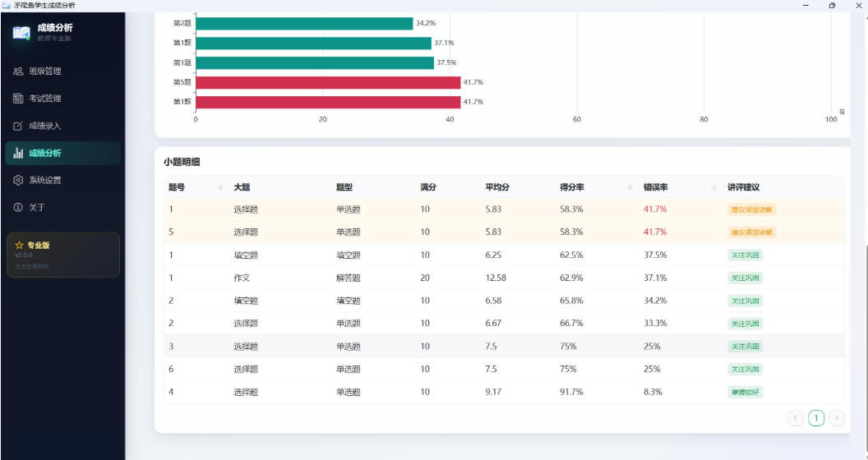868x460 pixels.
Task: Click the green bar showing 37.1%
Action: 313,43
